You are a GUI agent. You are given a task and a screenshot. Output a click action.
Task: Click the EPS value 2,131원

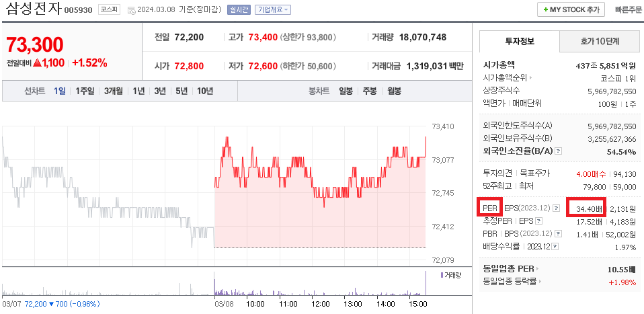click(x=623, y=209)
